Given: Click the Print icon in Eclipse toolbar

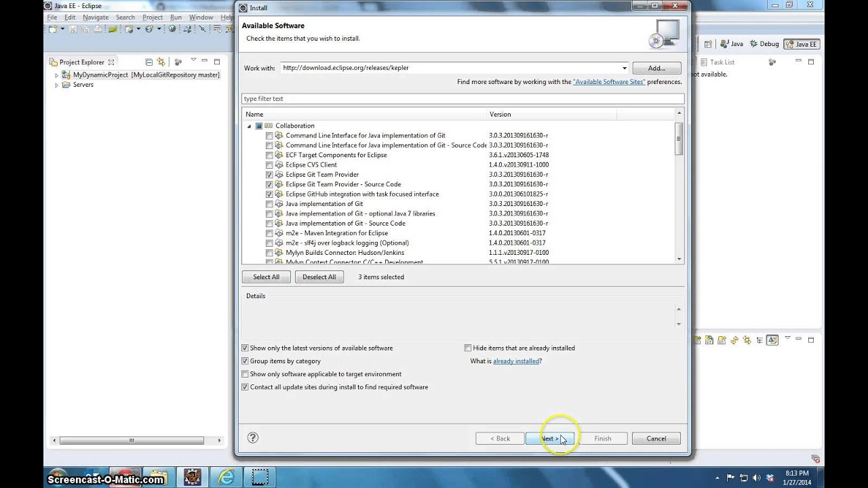Looking at the screenshot, I should [98, 29].
